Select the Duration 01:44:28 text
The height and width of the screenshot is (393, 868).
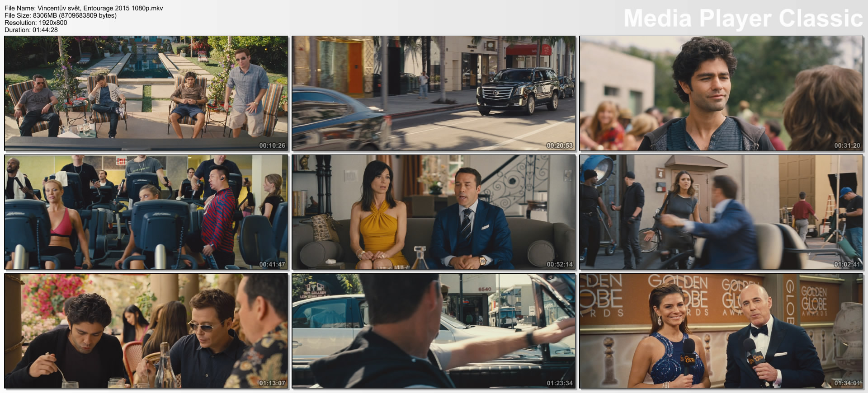click(31, 30)
